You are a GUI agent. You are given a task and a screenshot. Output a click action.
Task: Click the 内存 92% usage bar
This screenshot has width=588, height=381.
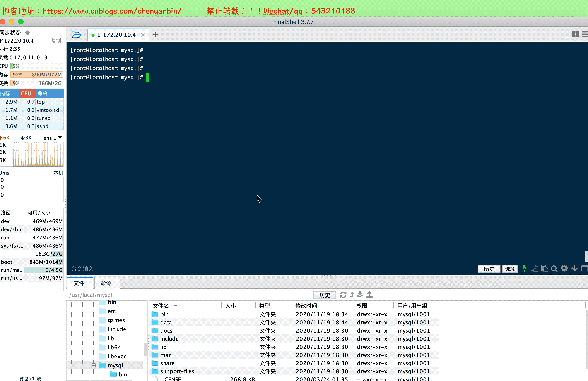(37, 75)
